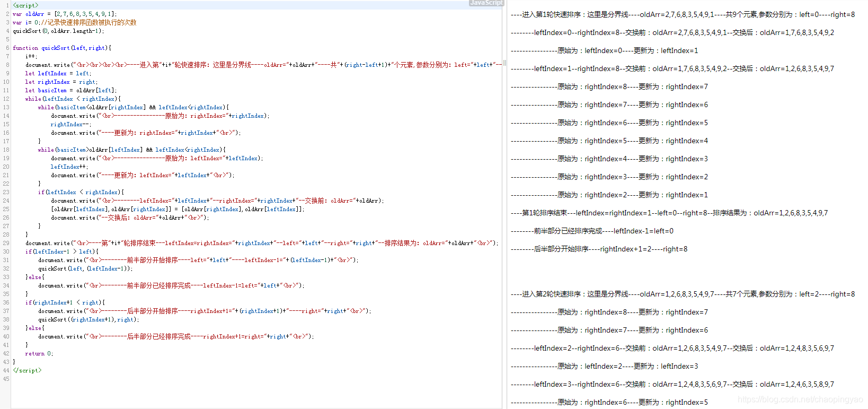Click the comment 记录快速排序函数被执行的次数
Image resolution: width=868 pixels, height=409 pixels.
click(x=92, y=22)
